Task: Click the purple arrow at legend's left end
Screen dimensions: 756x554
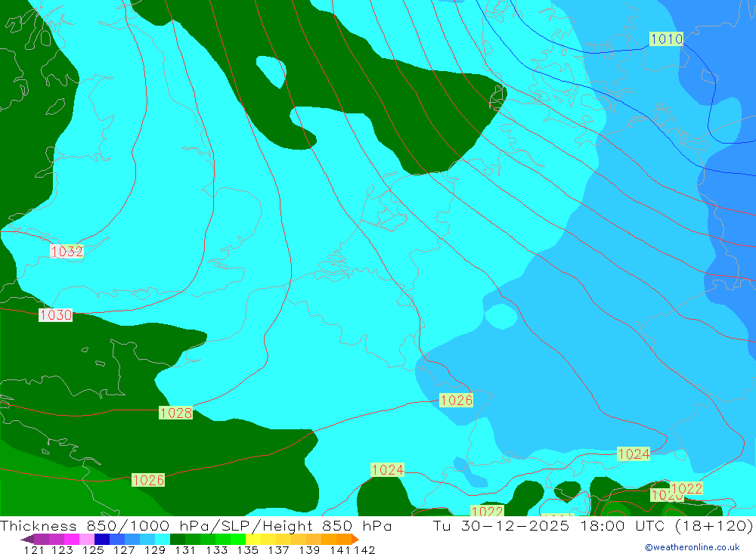Action: (x=27, y=539)
